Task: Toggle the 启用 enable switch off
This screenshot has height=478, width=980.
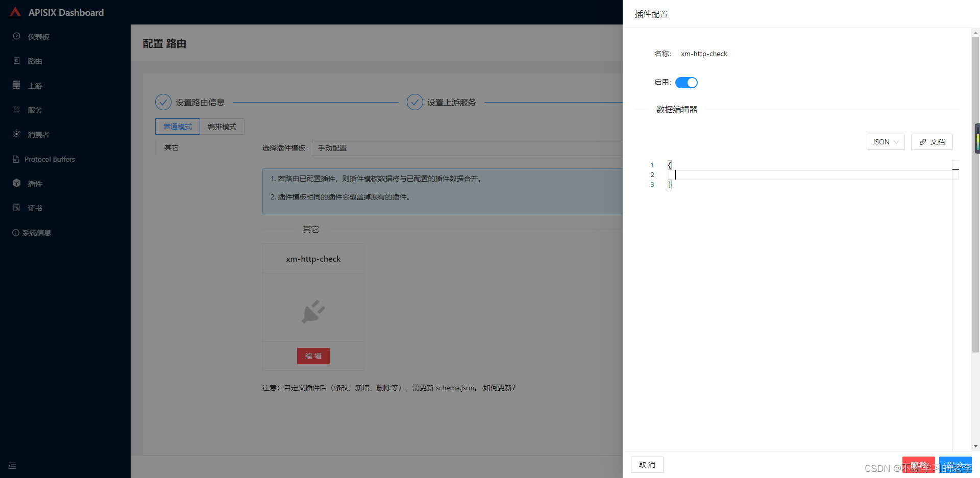Action: (x=687, y=83)
